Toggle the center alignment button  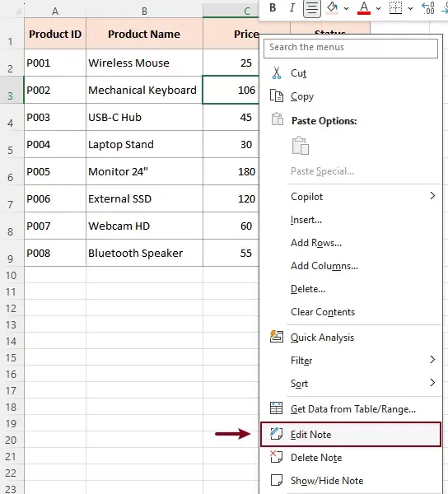click(311, 8)
